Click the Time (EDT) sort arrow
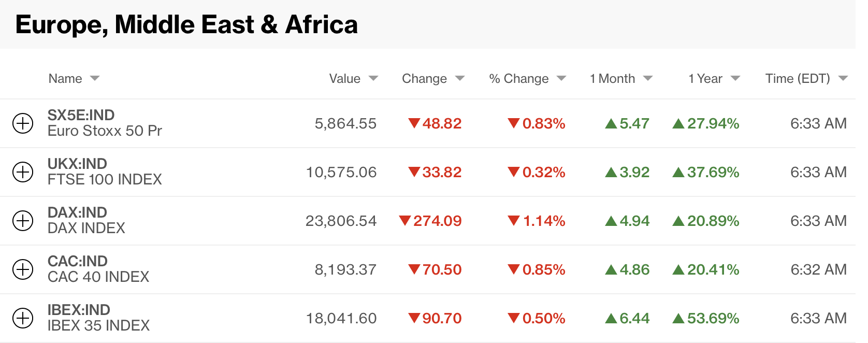Screen dimensions: 868x343 [843, 79]
